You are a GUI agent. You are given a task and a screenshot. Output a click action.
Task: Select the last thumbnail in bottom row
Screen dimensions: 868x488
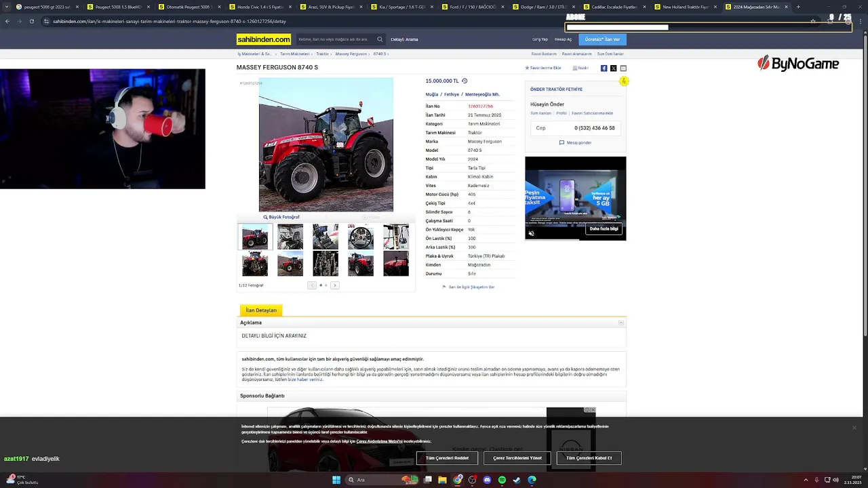(396, 264)
